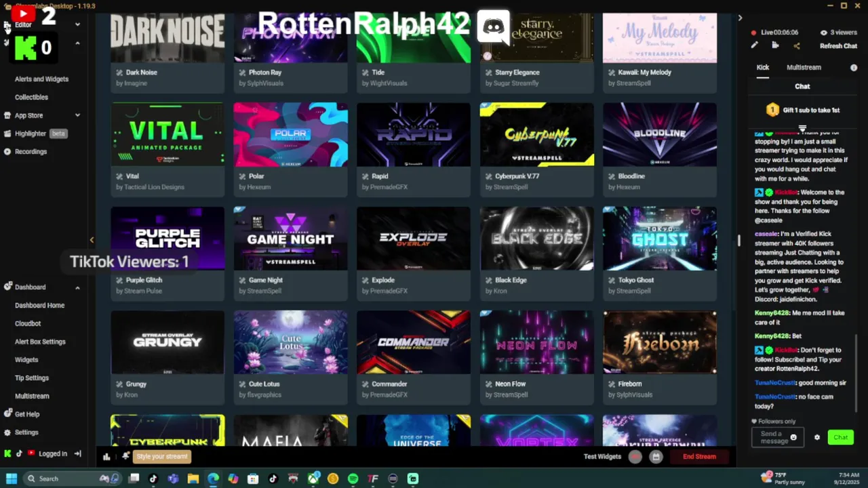
Task: Click the camera icon in chat header
Action: (x=775, y=45)
